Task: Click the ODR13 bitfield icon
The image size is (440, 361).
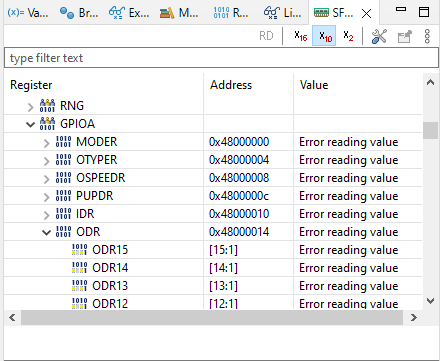Action: [x=79, y=286]
